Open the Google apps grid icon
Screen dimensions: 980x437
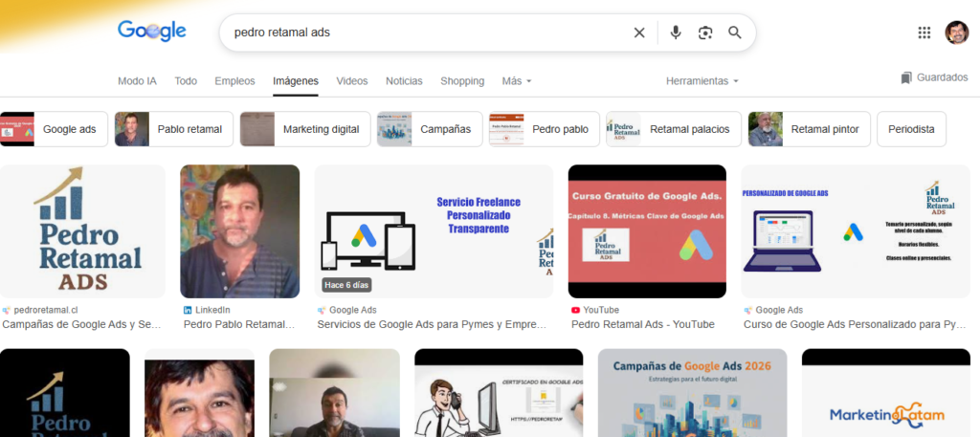point(924,33)
